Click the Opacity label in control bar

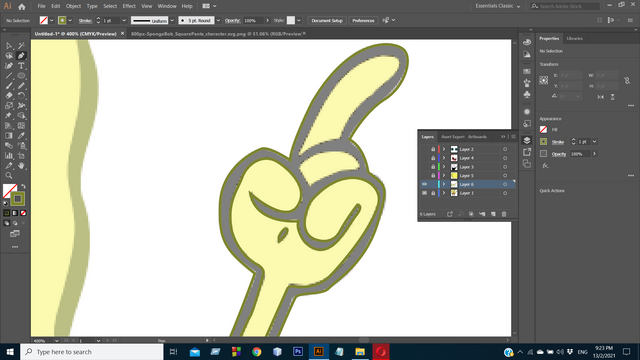click(232, 20)
